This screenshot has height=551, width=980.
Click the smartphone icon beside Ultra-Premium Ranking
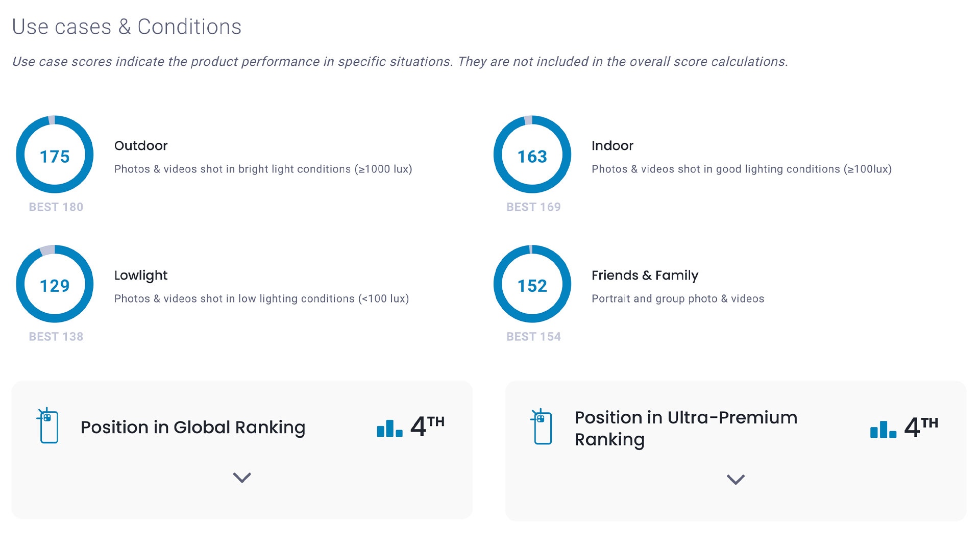(542, 427)
